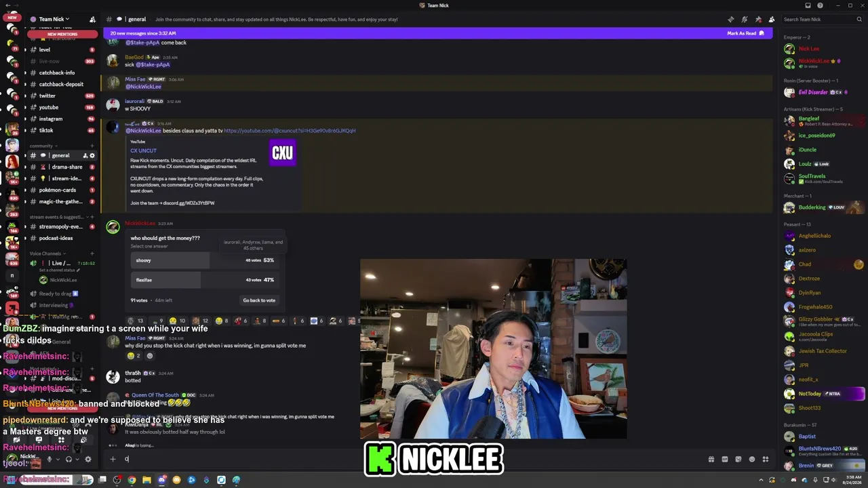
Task: Click Go back to vote button
Action: tap(259, 300)
